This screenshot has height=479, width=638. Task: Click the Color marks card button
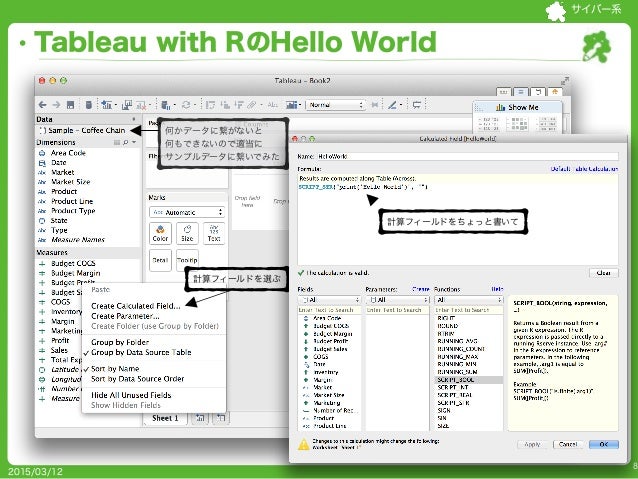[x=160, y=234]
